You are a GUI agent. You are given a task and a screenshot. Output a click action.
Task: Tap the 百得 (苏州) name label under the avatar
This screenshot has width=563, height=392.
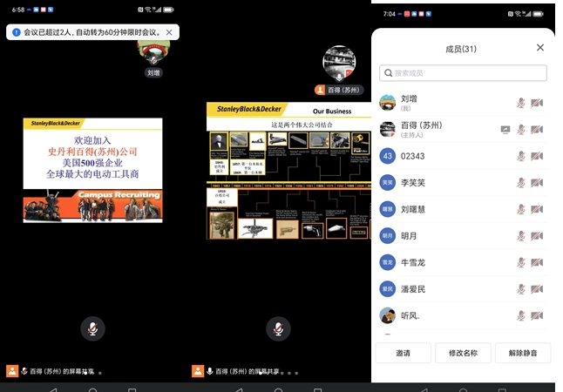click(339, 90)
